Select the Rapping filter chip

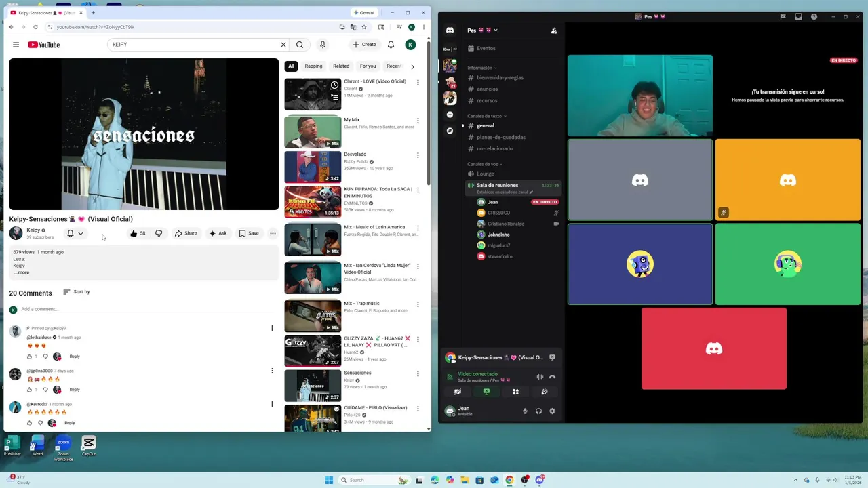click(313, 66)
